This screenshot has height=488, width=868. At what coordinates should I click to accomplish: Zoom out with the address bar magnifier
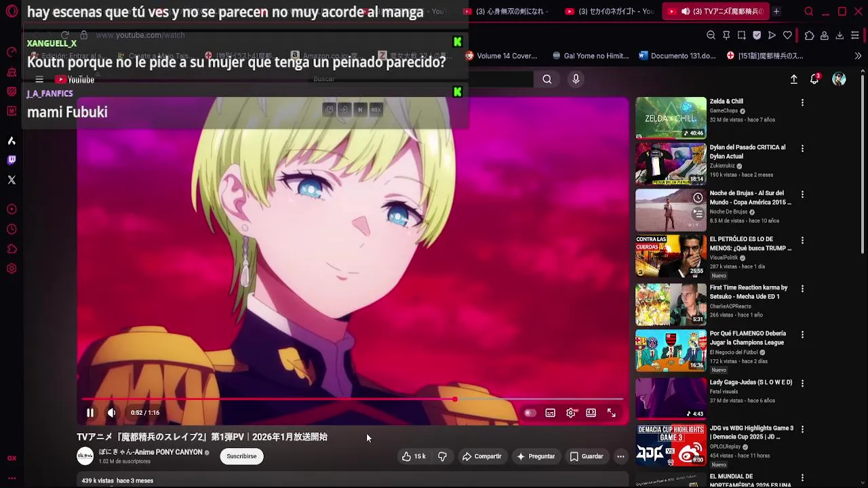coord(711,35)
